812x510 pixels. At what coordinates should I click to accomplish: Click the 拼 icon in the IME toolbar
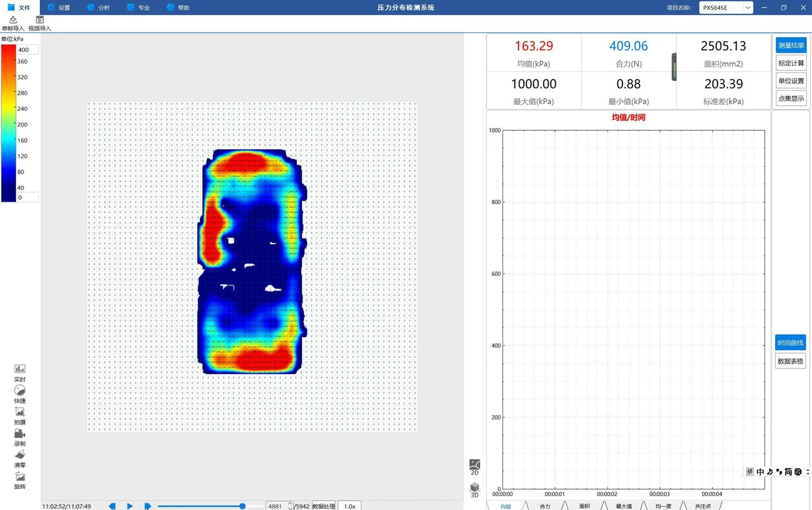point(750,471)
